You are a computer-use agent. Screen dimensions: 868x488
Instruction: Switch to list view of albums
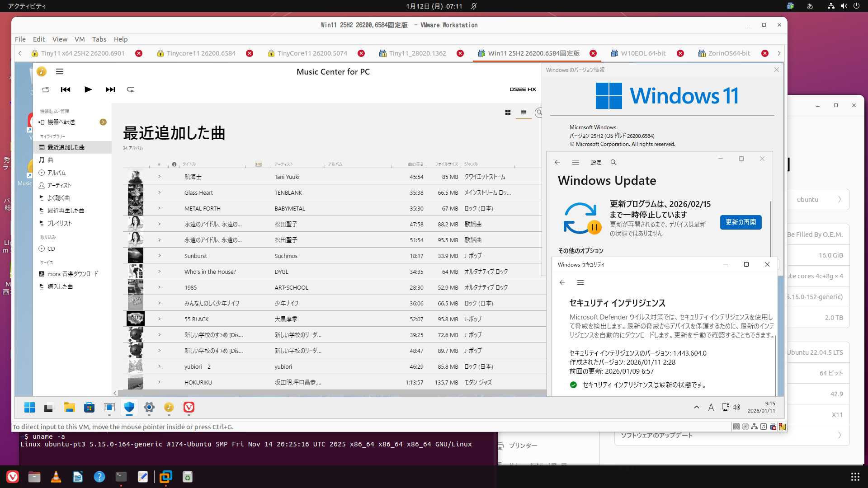click(524, 113)
